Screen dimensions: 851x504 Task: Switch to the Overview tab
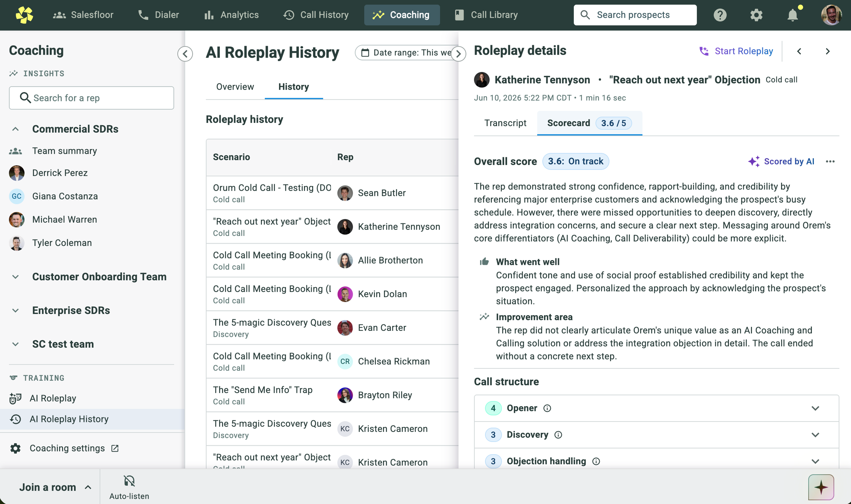[235, 87]
